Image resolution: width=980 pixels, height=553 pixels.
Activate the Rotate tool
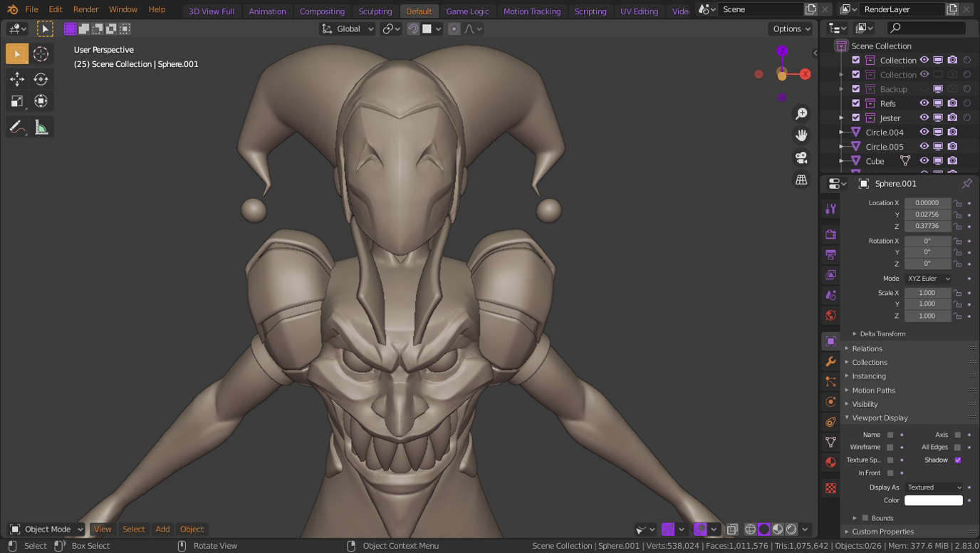pyautogui.click(x=41, y=79)
